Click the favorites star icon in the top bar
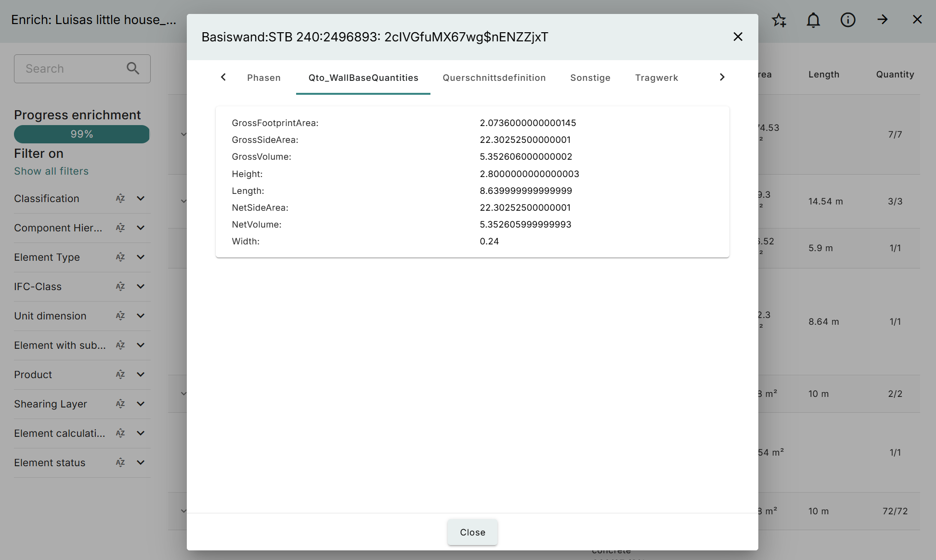This screenshot has height=560, width=936. coord(779,20)
